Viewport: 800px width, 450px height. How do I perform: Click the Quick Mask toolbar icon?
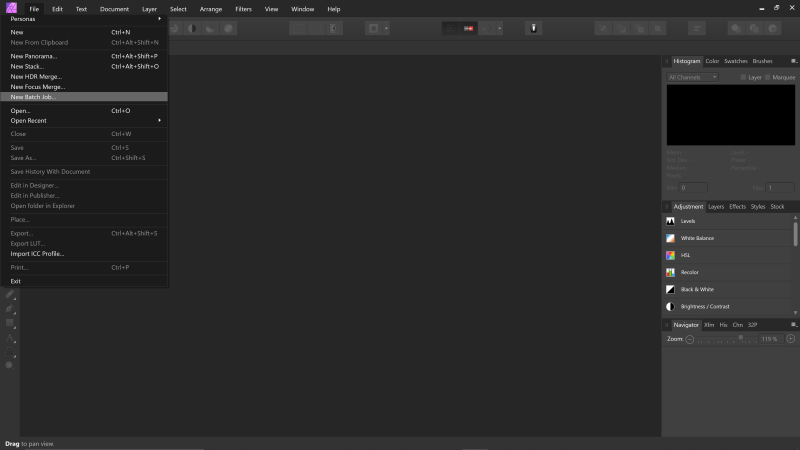pos(373,29)
